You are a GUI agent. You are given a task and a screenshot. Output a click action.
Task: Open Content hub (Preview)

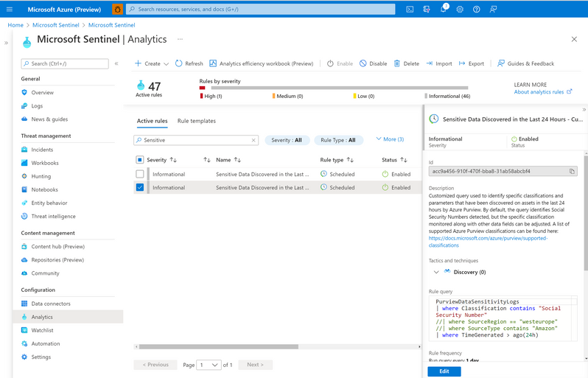(57, 247)
